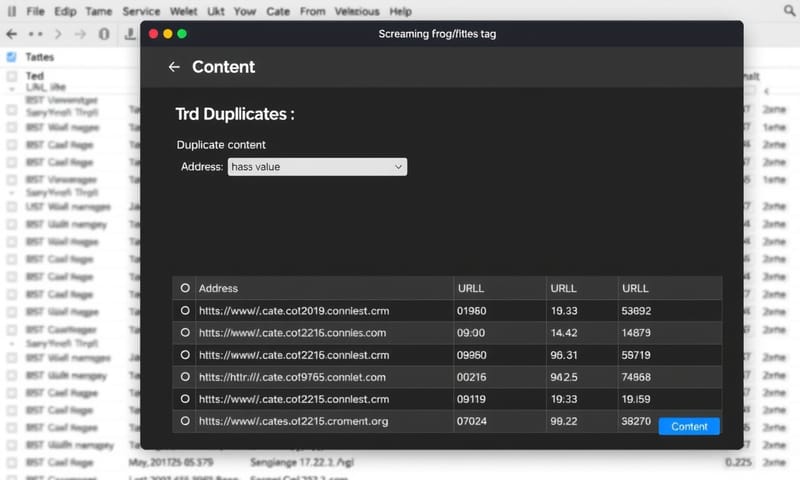The image size is (800, 480).
Task: Select radio for the cot2216.connies.com row
Action: coord(184,333)
